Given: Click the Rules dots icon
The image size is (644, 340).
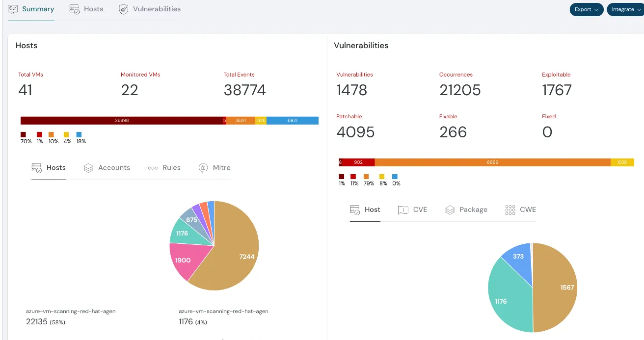Looking at the screenshot, I should pos(153,168).
